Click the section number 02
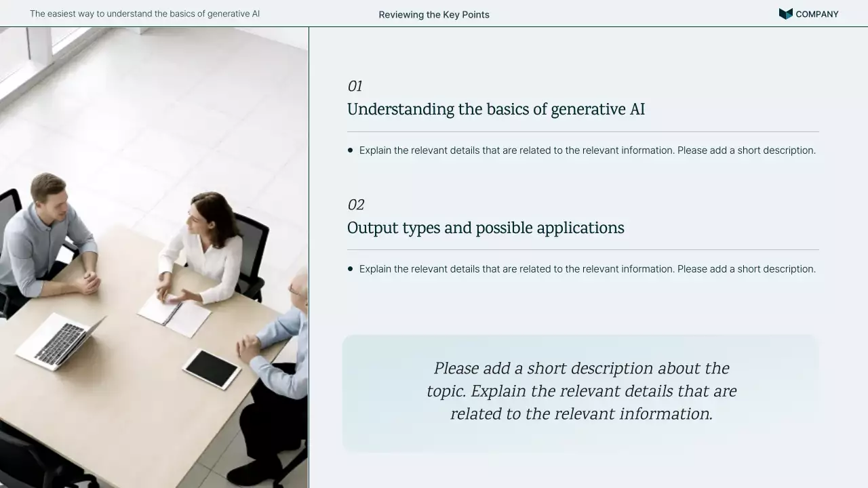The image size is (868, 488). [x=355, y=205]
